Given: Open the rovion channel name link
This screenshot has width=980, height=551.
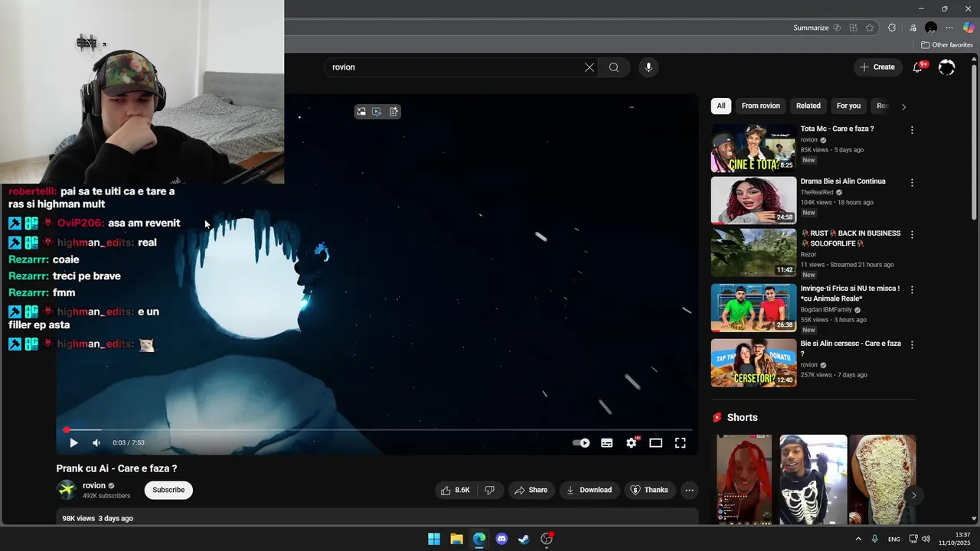Looking at the screenshot, I should 94,485.
